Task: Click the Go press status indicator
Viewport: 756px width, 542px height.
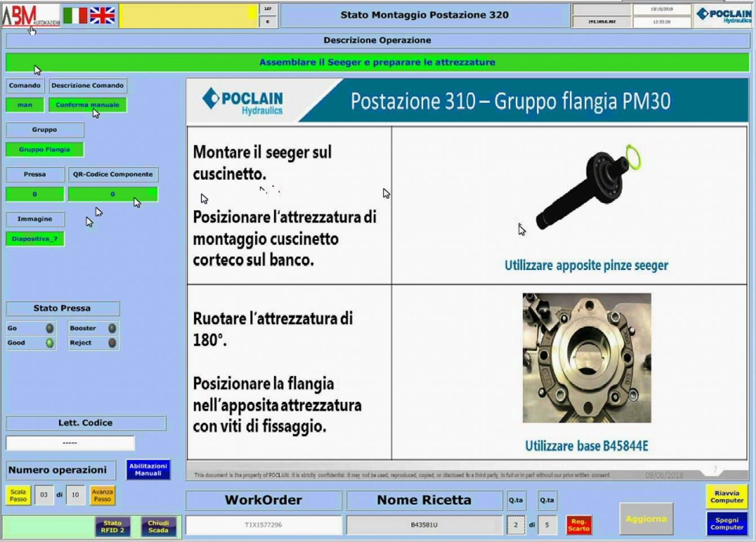Action: (50, 328)
